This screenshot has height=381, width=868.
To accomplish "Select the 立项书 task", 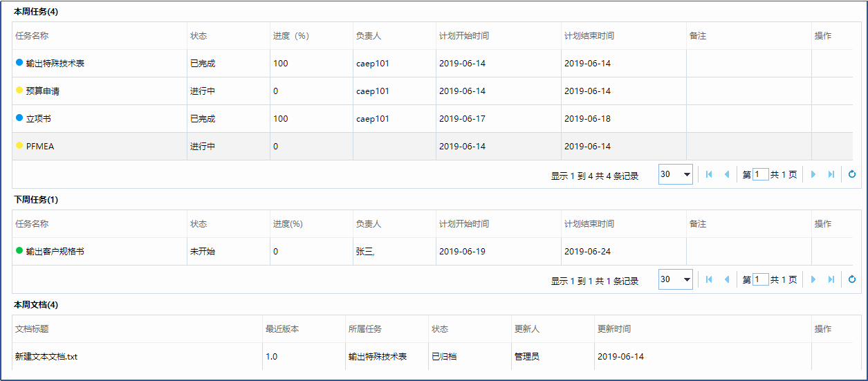I will (x=38, y=119).
